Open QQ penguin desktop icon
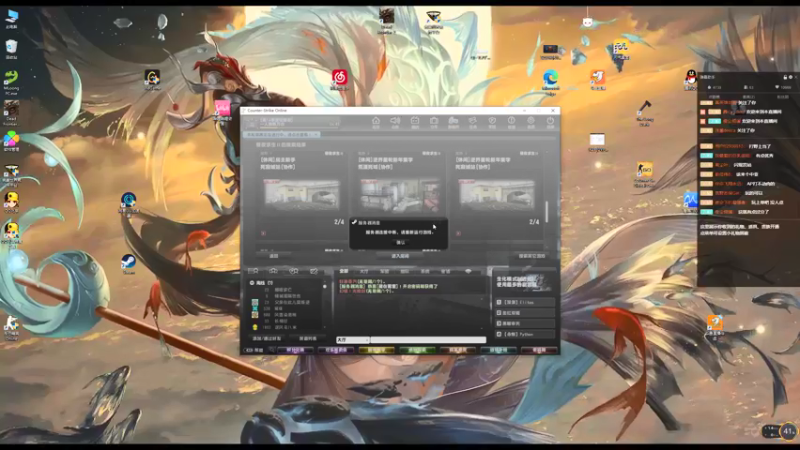Image resolution: width=800 pixels, height=450 pixels. [691, 80]
